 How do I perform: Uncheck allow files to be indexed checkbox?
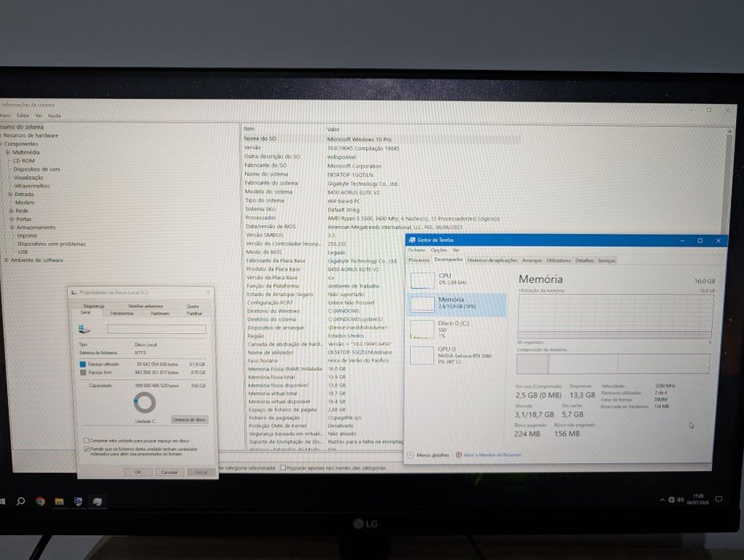click(86, 449)
